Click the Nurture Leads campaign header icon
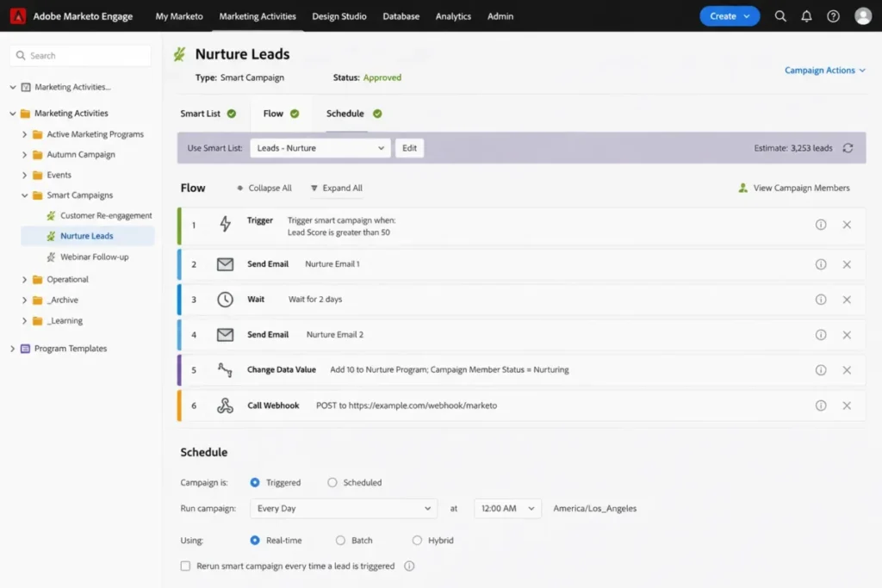Screen dimensions: 882x588 coord(179,54)
